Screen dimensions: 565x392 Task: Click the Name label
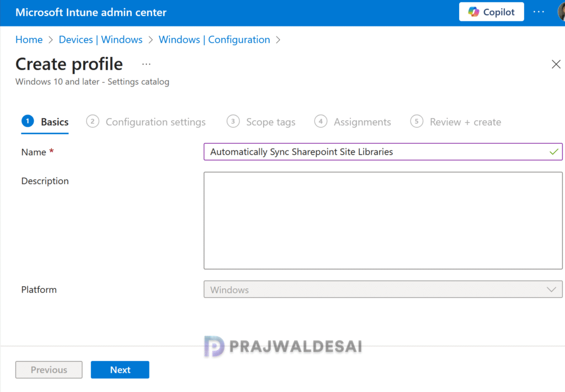tap(34, 152)
